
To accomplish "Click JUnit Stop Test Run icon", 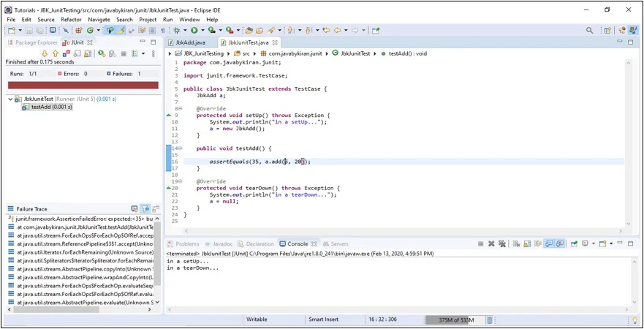I will (124, 54).
